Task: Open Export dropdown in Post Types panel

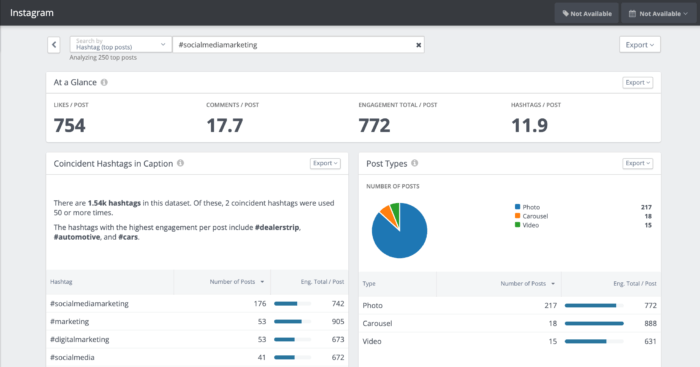Action: tap(638, 163)
